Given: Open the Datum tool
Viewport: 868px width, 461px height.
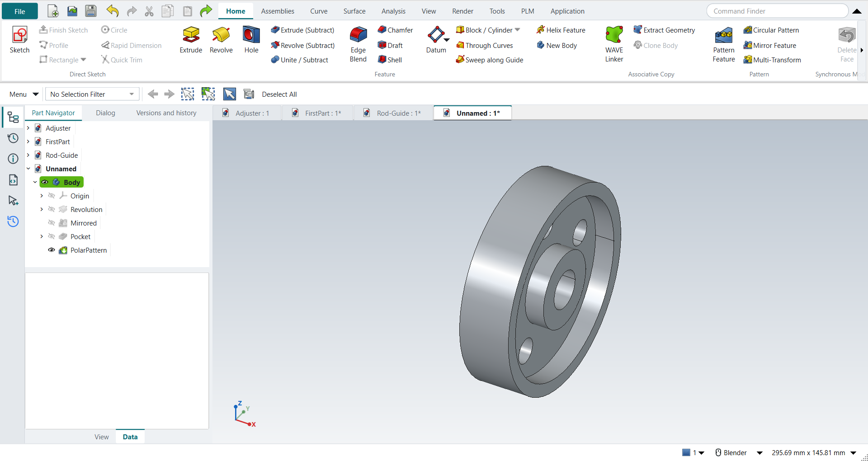Looking at the screenshot, I should point(436,40).
